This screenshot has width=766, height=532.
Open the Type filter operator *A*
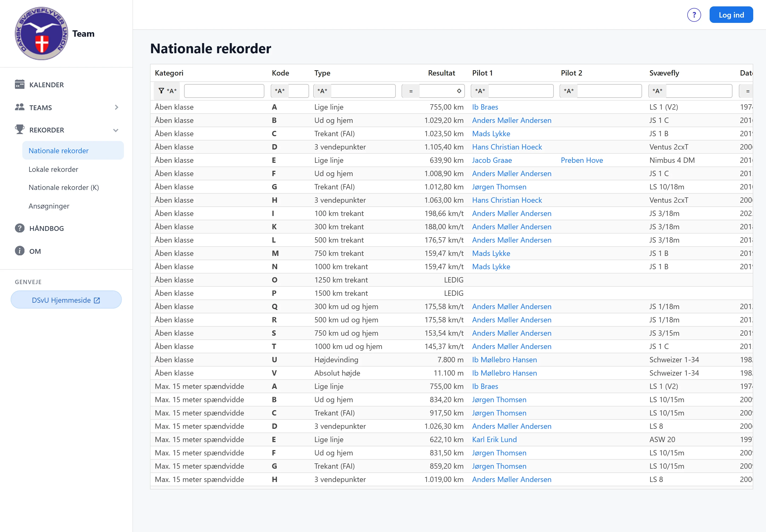322,91
